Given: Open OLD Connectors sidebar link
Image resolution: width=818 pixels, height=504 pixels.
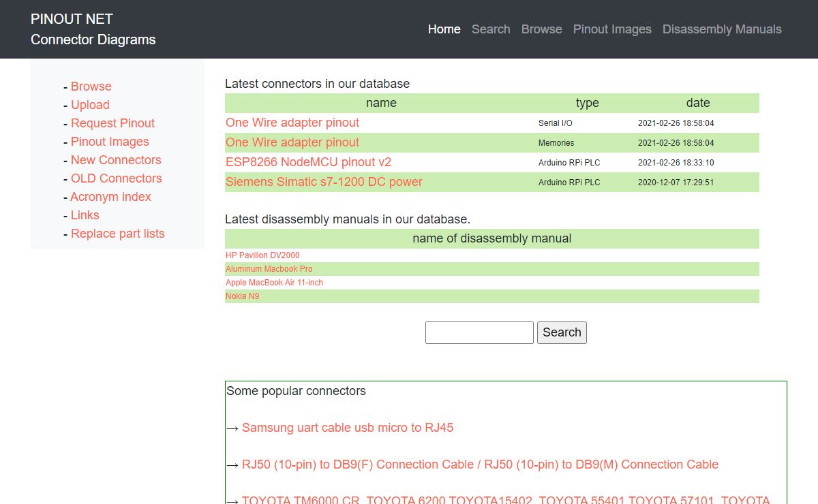Looking at the screenshot, I should pos(117,178).
